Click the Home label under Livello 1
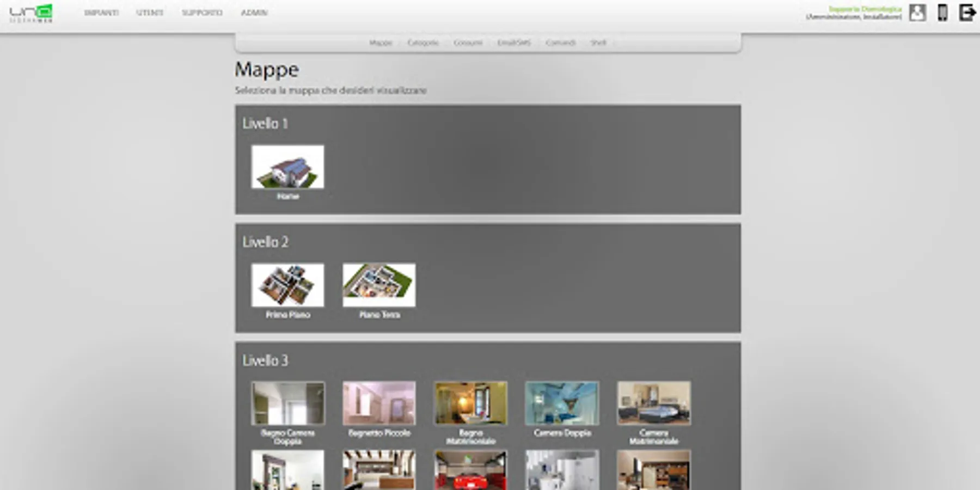 (287, 196)
